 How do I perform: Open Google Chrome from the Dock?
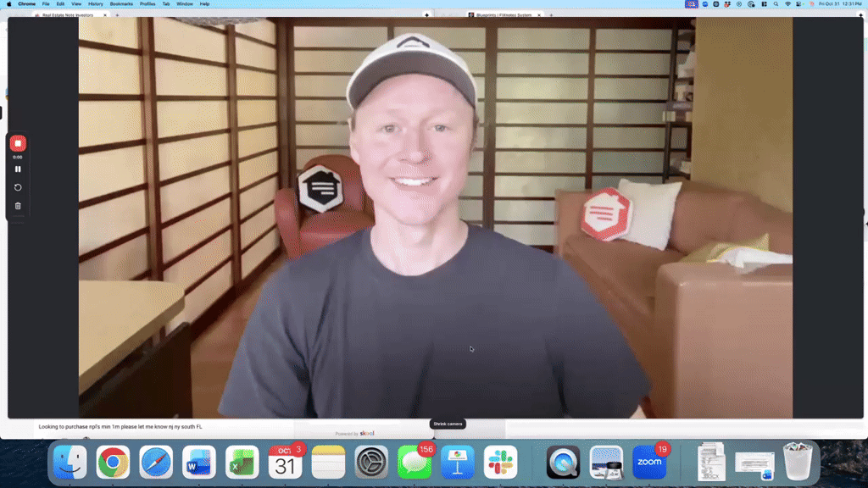tap(113, 462)
